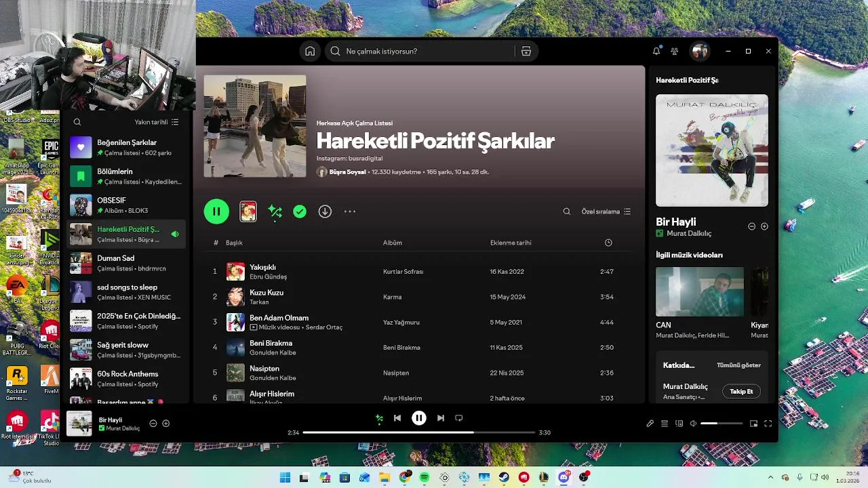Toggle repeat mode

[459, 418]
